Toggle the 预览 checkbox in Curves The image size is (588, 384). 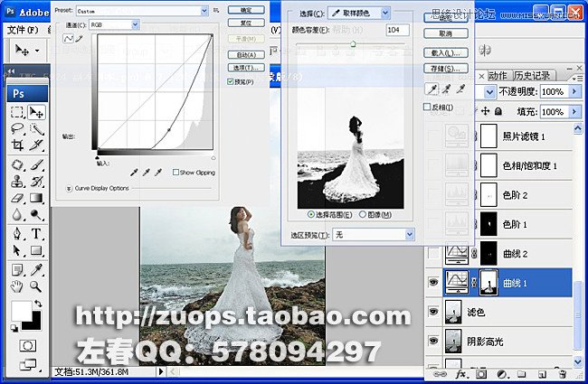coord(231,81)
